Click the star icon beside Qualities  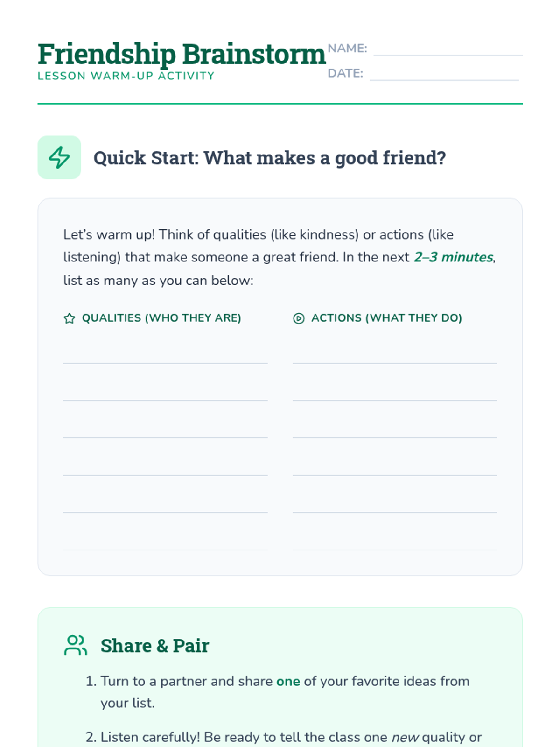[70, 318]
